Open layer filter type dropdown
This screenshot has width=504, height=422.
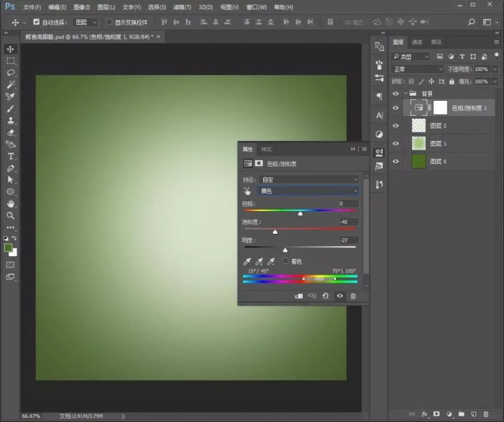[x=410, y=57]
